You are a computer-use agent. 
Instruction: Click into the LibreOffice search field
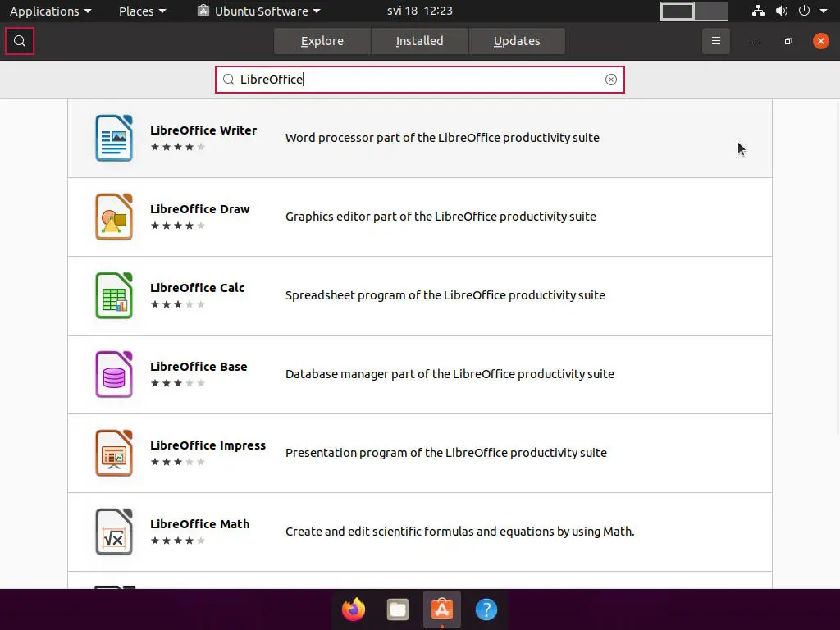pyautogui.click(x=420, y=80)
